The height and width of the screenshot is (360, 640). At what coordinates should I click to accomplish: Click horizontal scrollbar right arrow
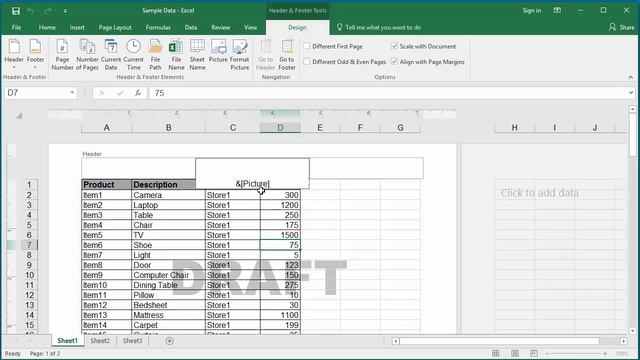pyautogui.click(x=624, y=341)
